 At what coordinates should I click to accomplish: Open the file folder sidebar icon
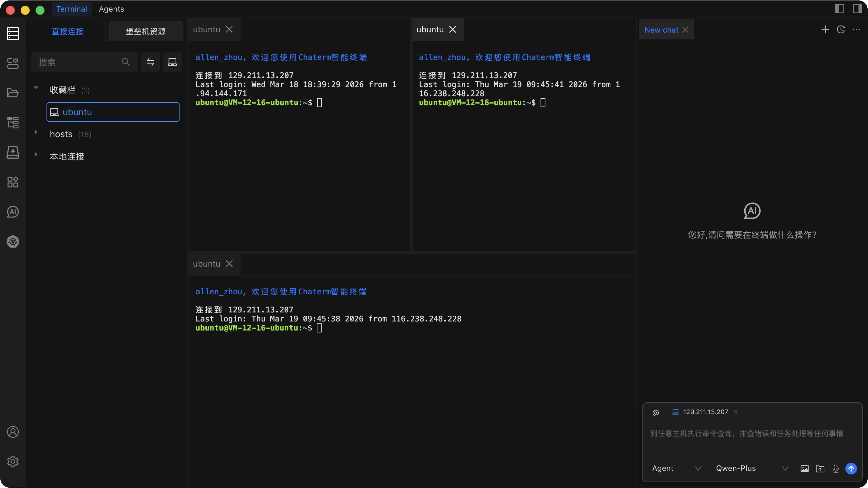(x=13, y=93)
